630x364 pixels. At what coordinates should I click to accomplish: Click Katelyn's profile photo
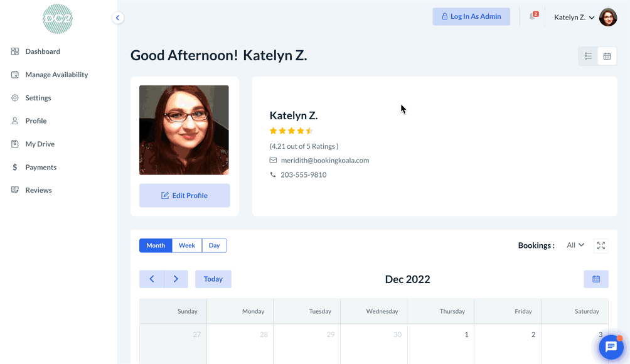pos(184,130)
